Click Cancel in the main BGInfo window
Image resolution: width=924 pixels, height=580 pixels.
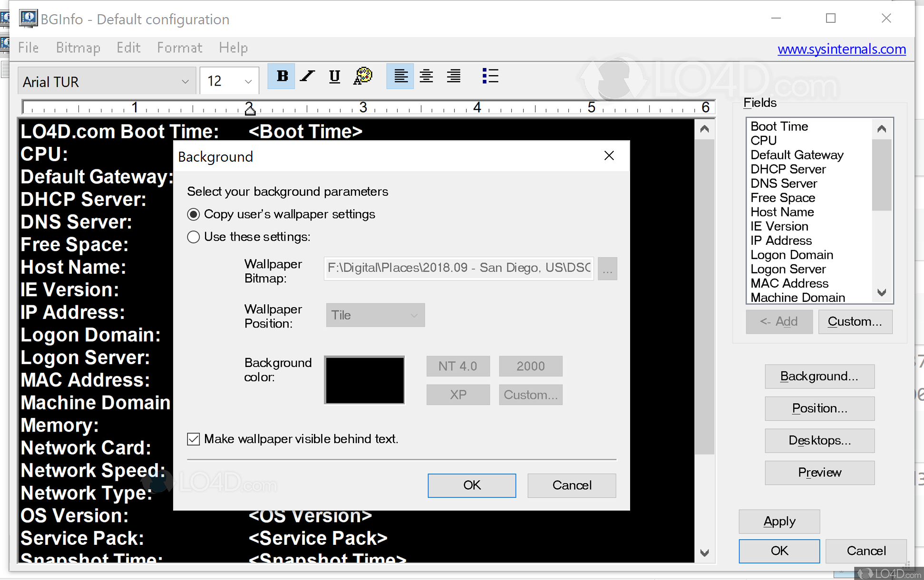pyautogui.click(x=866, y=551)
